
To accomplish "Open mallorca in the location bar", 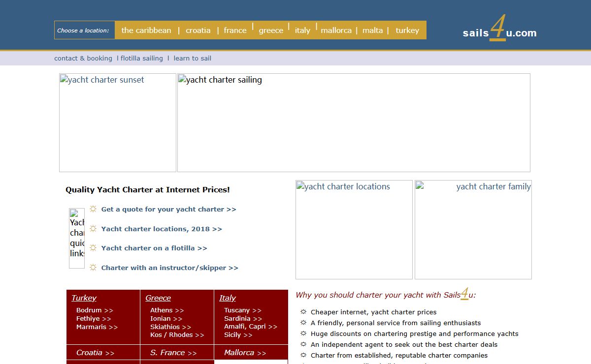I will (x=336, y=30).
